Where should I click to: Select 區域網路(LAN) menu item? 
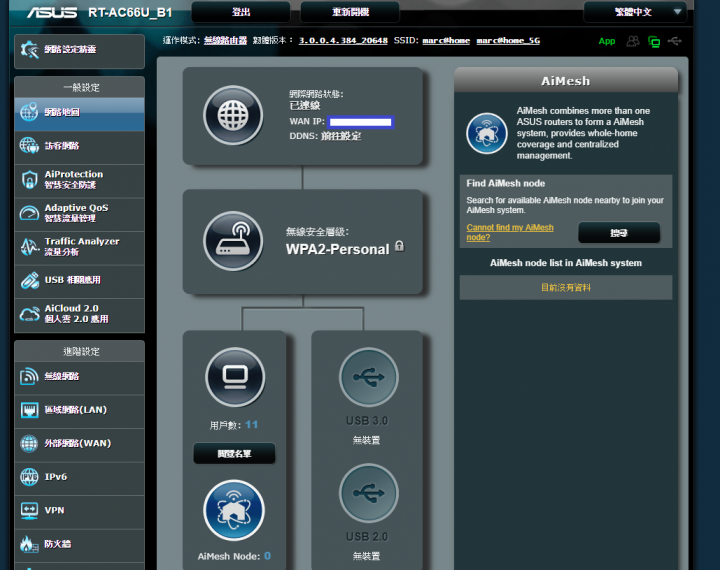point(79,410)
